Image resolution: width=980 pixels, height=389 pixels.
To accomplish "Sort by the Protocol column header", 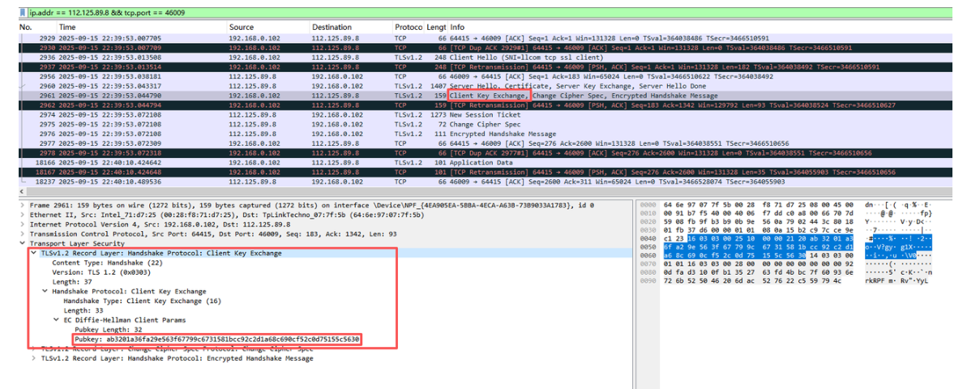I will 409,28.
